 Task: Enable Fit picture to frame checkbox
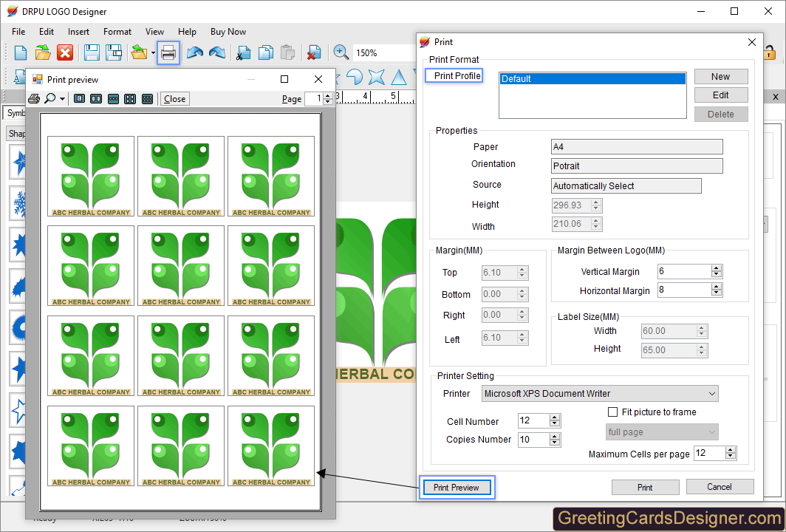point(612,412)
